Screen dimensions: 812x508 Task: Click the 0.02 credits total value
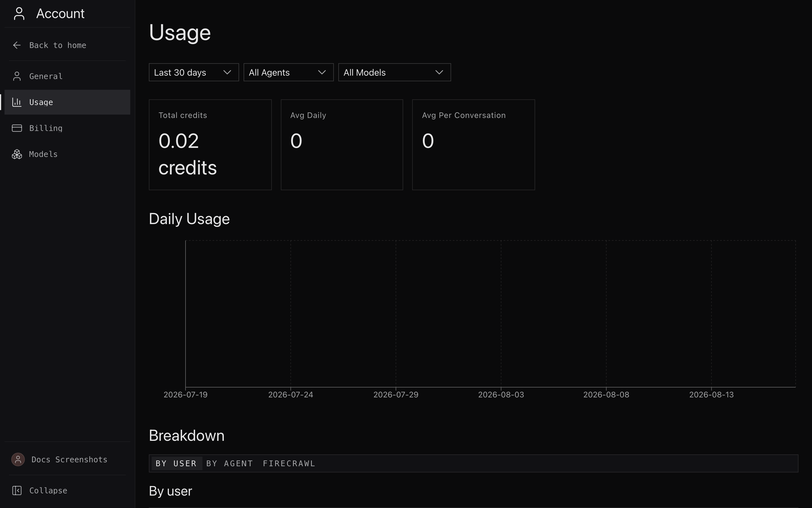coord(187,154)
